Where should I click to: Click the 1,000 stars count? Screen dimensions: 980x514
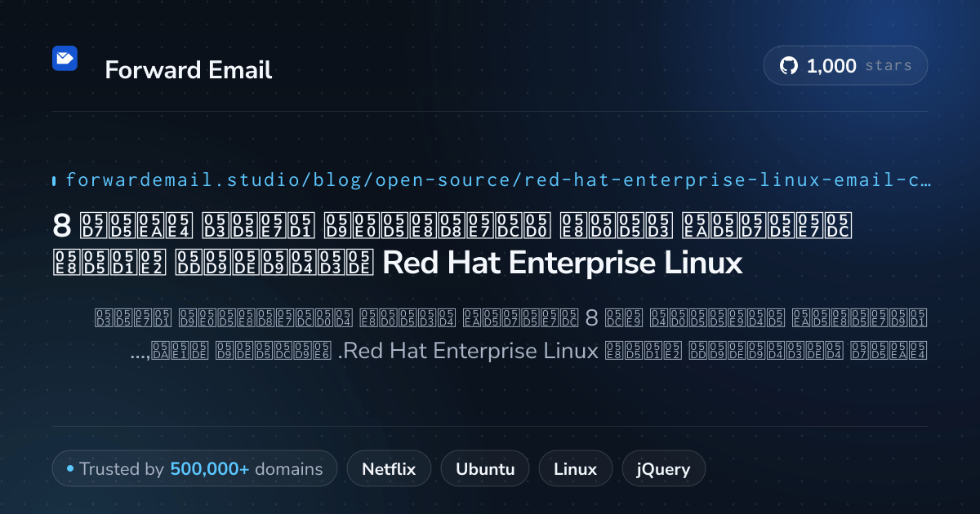(x=831, y=66)
